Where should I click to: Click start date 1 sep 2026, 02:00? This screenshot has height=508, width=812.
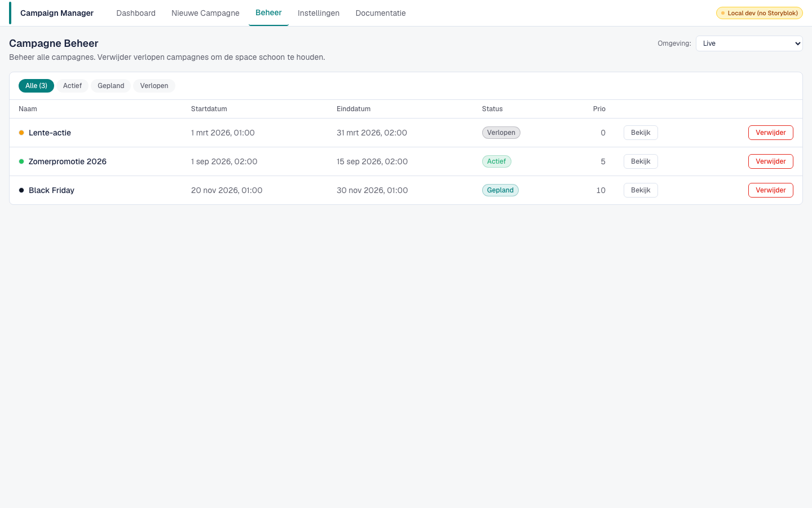224,161
